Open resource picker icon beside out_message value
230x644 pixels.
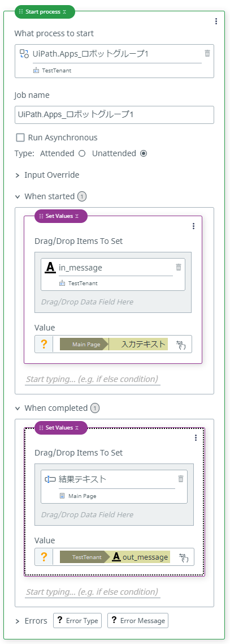point(183,557)
